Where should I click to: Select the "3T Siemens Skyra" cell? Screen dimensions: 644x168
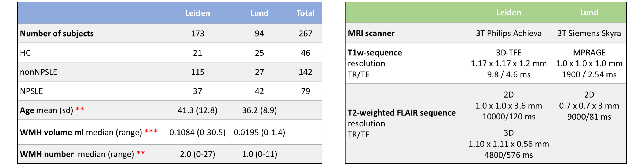(x=589, y=33)
